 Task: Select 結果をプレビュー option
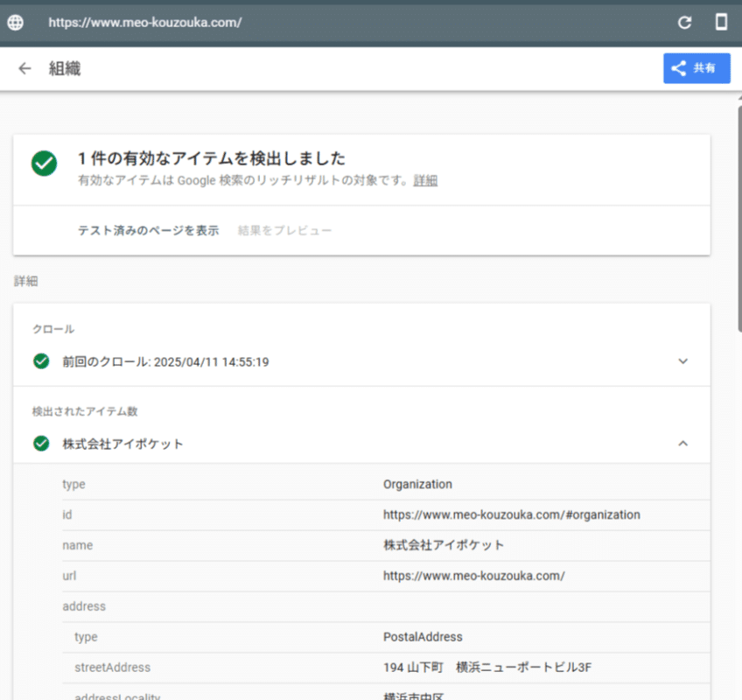click(x=284, y=231)
